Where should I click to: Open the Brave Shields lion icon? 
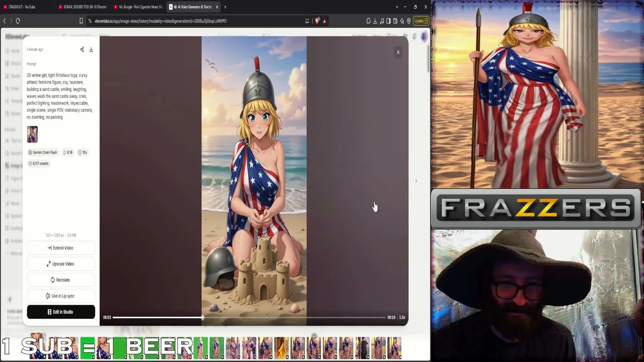pos(317,21)
